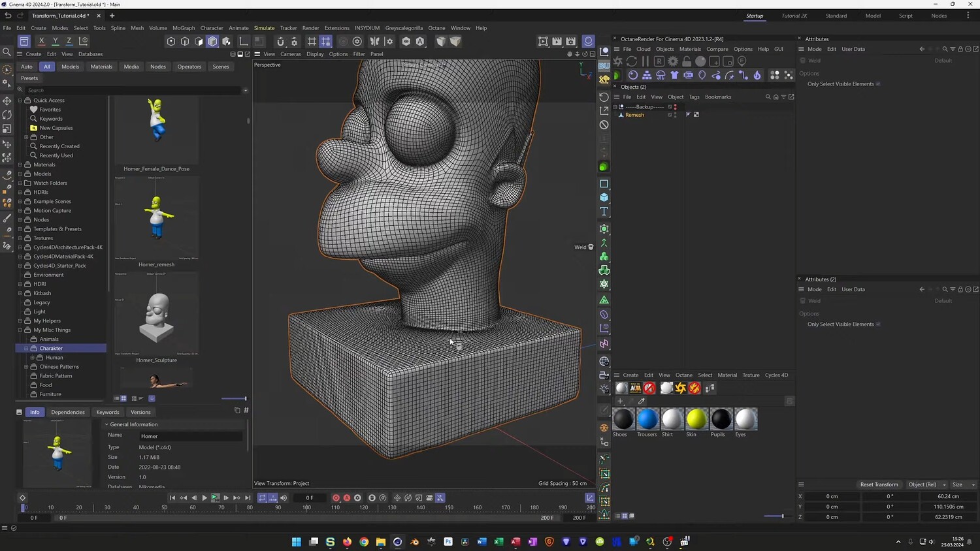The height and width of the screenshot is (551, 980).
Task: Click the Octane fire emission icon
Action: click(x=757, y=75)
